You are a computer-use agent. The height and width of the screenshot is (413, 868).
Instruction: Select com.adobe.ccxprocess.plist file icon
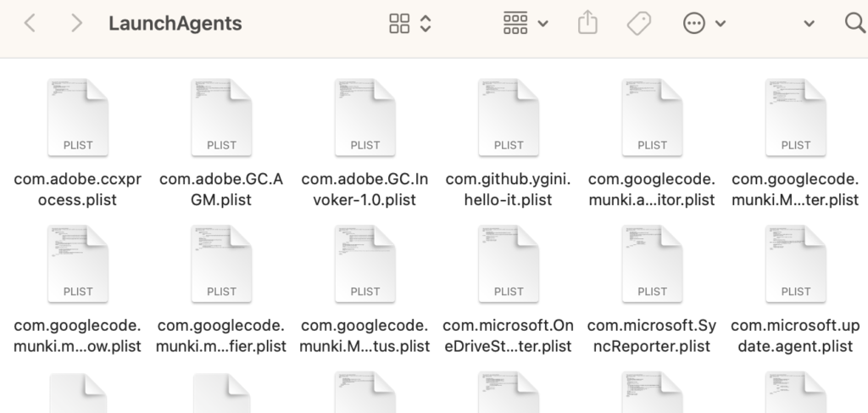coord(78,117)
